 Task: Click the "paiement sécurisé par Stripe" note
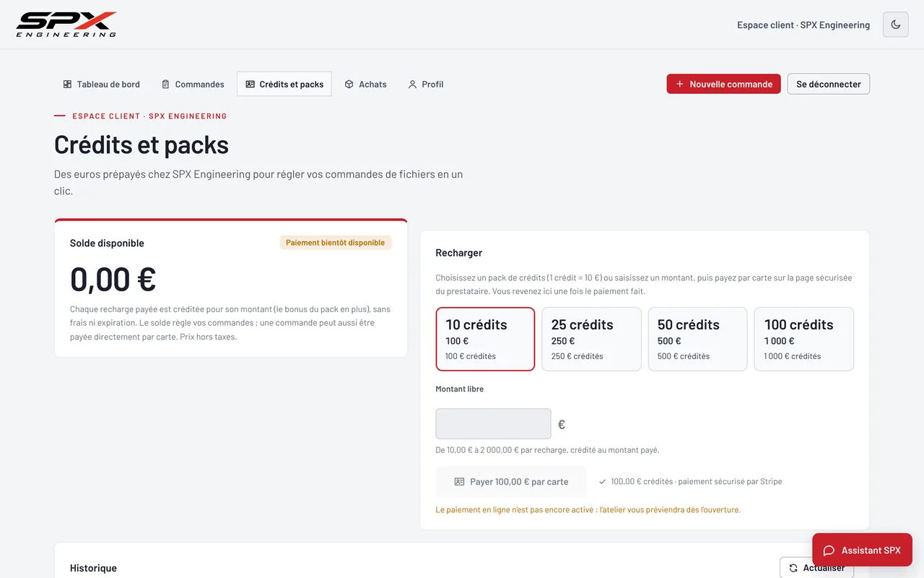point(729,482)
